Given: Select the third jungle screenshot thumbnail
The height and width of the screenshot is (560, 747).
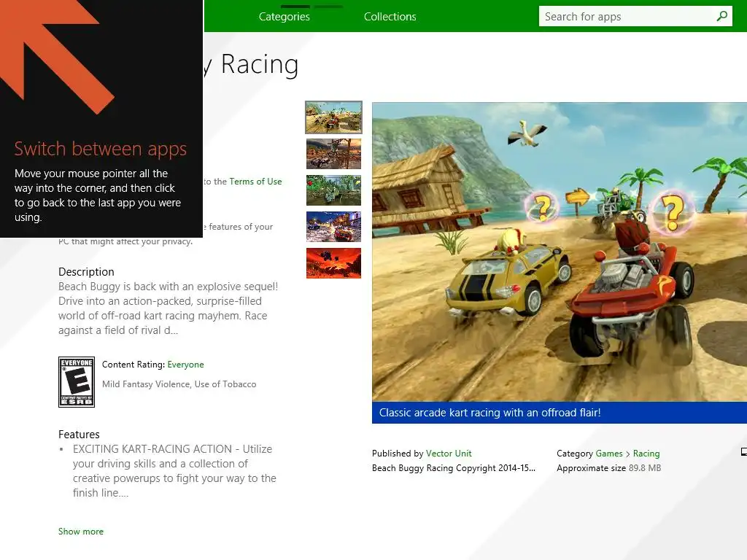Looking at the screenshot, I should click(333, 190).
